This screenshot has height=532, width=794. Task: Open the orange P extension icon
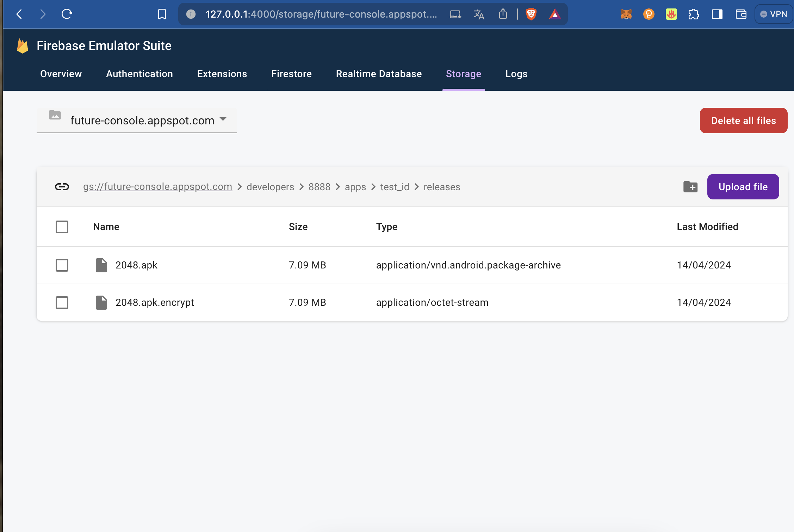(x=649, y=14)
